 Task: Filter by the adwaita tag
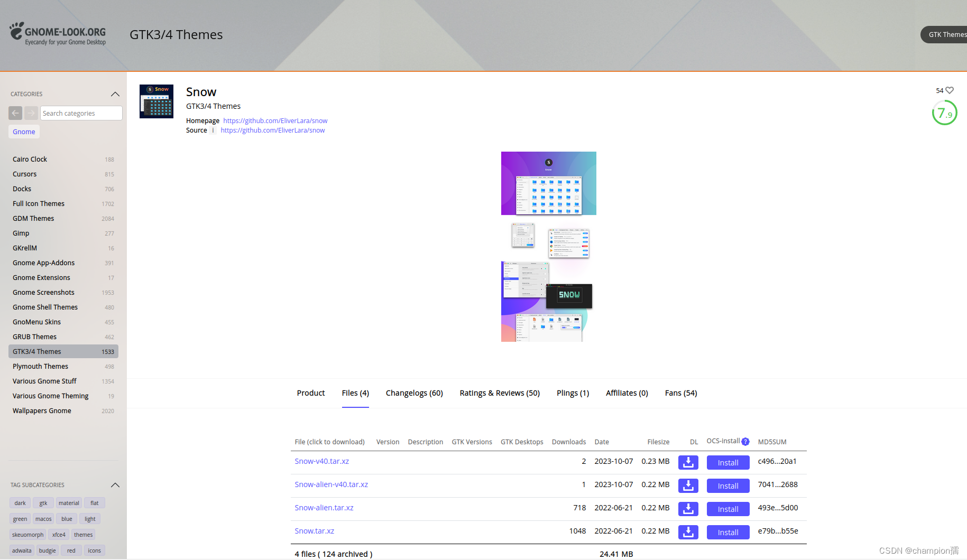click(22, 550)
